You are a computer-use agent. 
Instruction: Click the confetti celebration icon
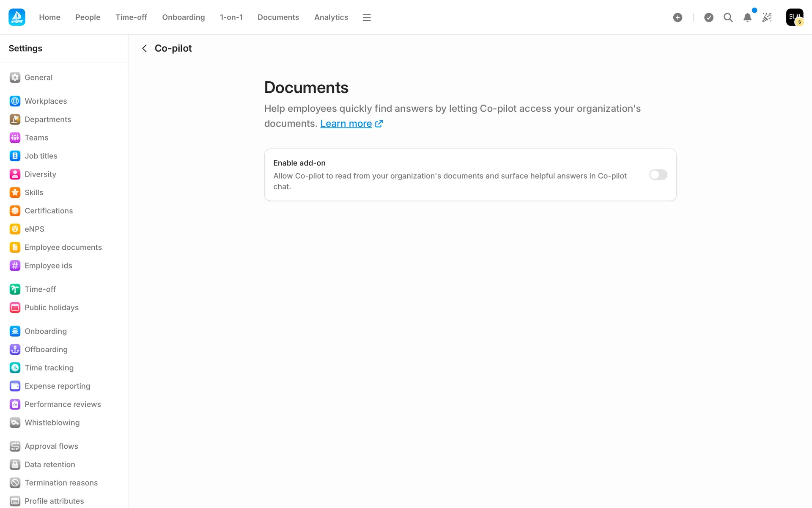767,17
